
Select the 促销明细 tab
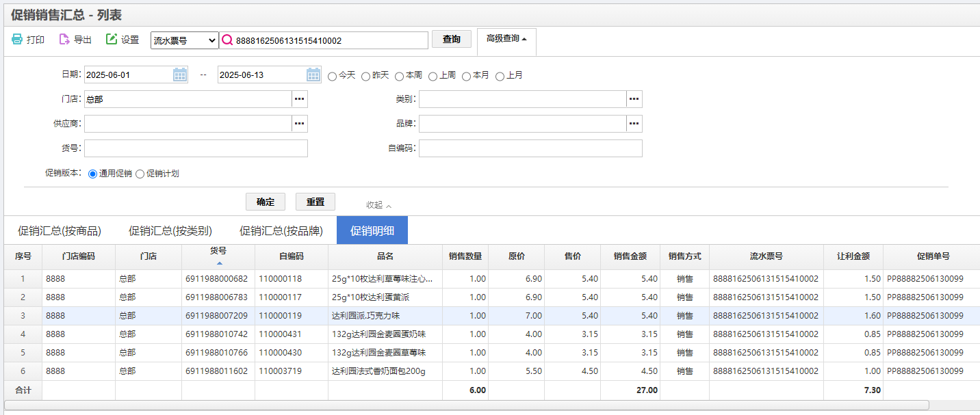372,230
